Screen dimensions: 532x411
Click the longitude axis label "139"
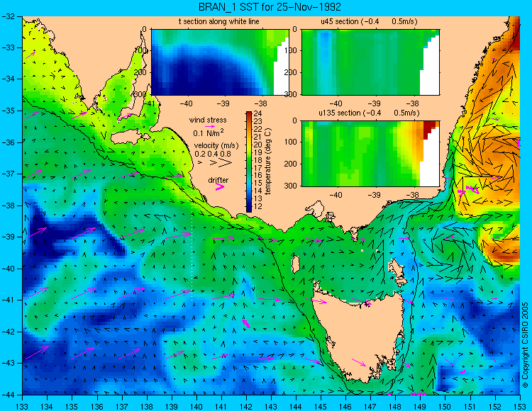(172, 406)
